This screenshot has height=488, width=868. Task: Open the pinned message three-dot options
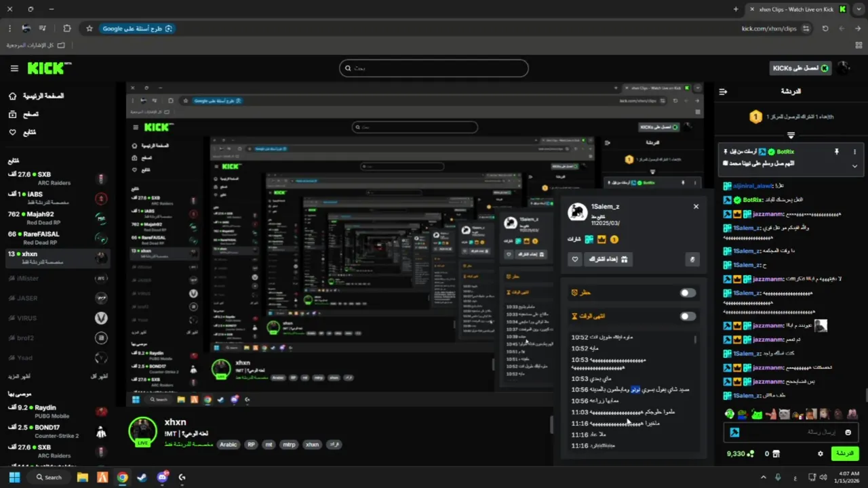[854, 152]
